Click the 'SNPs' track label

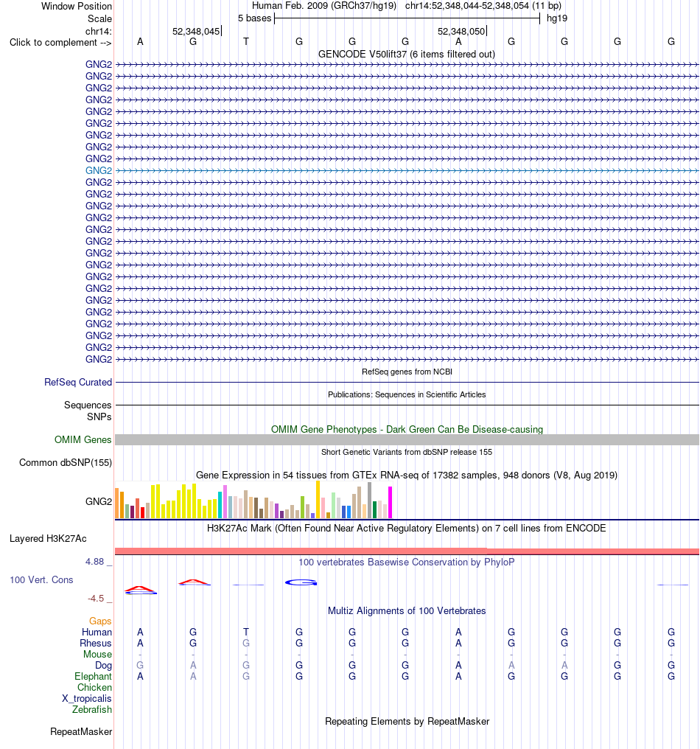(99, 417)
